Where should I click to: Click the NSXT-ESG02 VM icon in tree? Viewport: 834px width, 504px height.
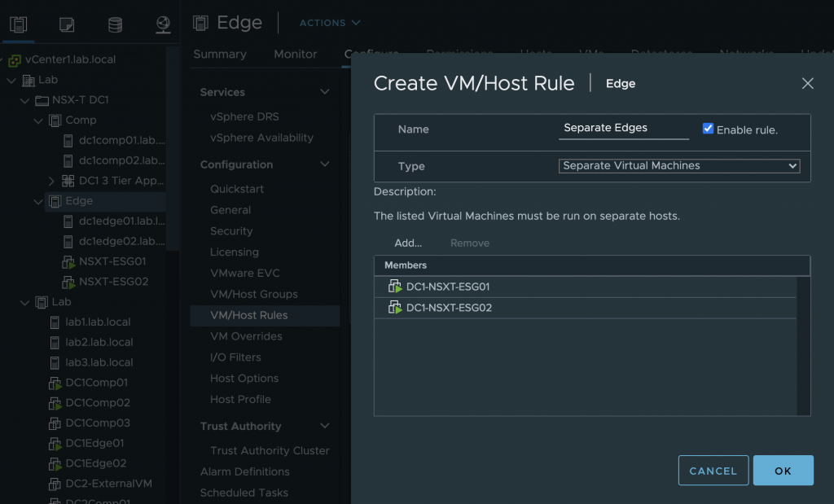click(68, 283)
